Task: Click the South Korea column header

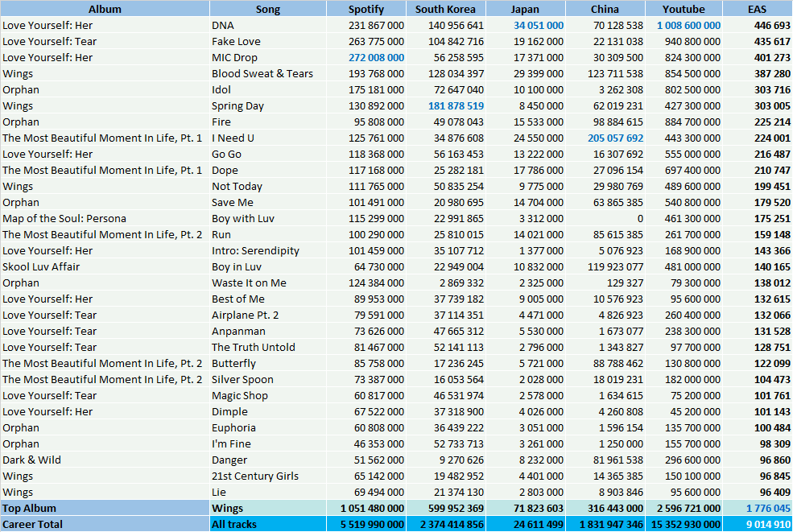Action: click(x=445, y=9)
